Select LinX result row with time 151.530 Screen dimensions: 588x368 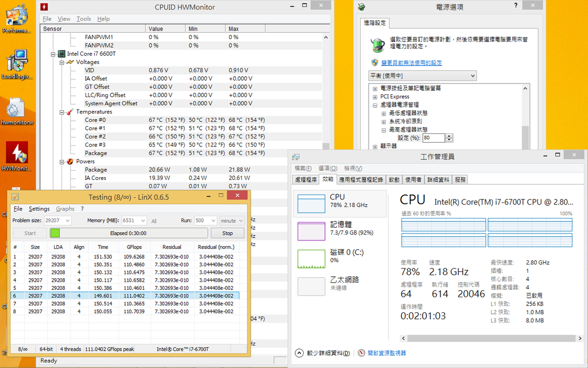coord(125,257)
